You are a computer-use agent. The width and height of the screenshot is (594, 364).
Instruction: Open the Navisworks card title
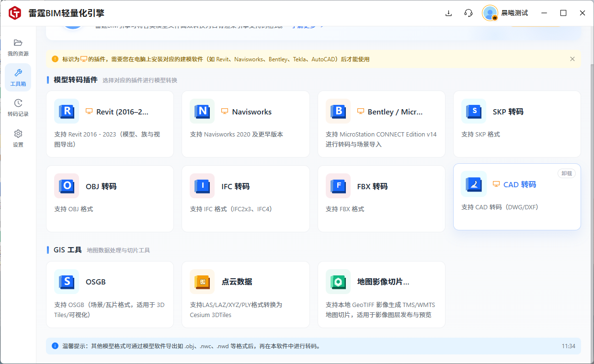click(252, 112)
